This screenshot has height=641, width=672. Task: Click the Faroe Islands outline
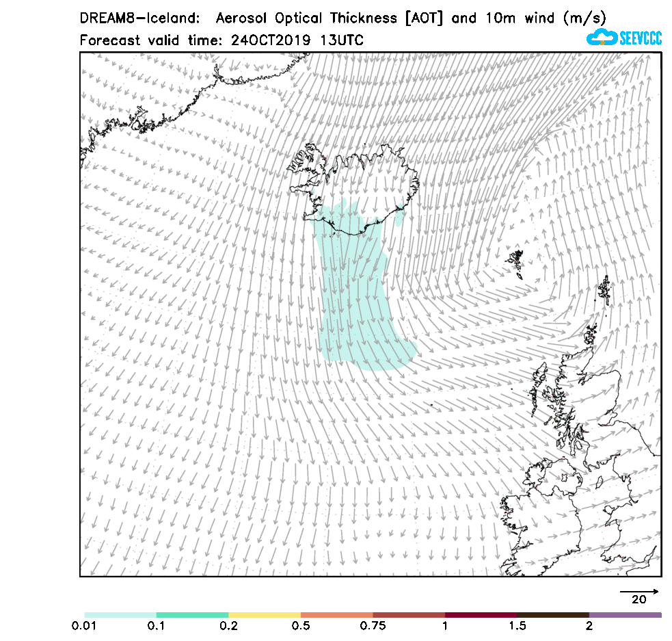tap(515, 263)
